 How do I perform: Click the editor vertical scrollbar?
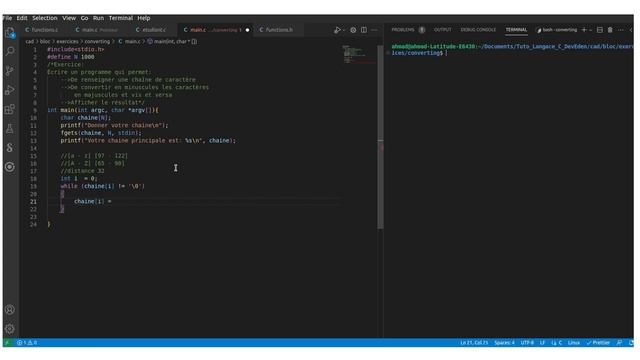pyautogui.click(x=380, y=137)
